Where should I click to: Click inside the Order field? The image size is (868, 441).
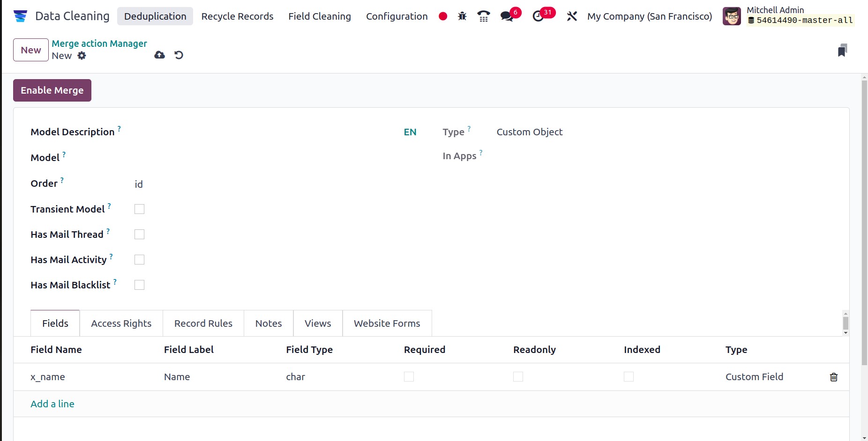click(187, 184)
